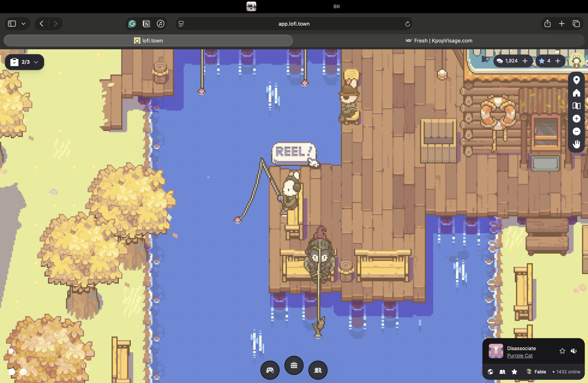Click the app.lofi.town address bar
The height and width of the screenshot is (383, 588).
(294, 24)
